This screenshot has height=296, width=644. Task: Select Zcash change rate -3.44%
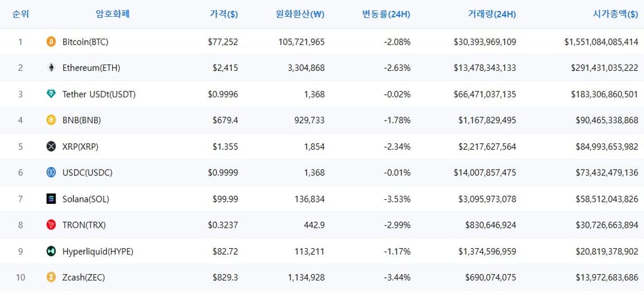[397, 277]
